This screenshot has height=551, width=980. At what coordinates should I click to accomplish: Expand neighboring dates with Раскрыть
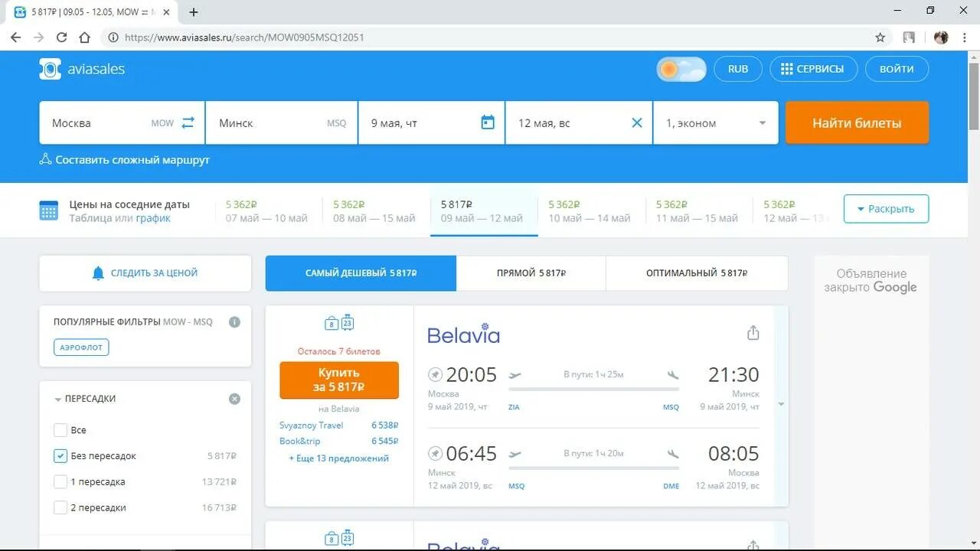click(886, 209)
